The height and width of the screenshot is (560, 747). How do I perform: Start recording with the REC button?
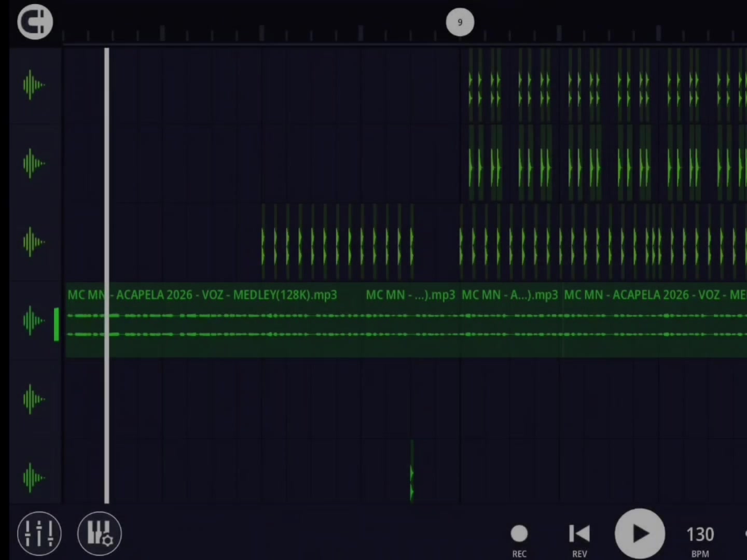519,540
